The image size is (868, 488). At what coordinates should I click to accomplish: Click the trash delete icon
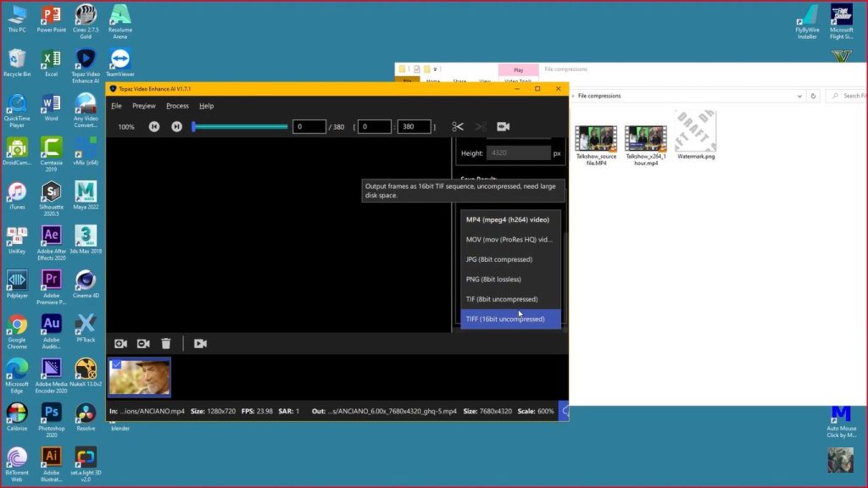click(166, 343)
